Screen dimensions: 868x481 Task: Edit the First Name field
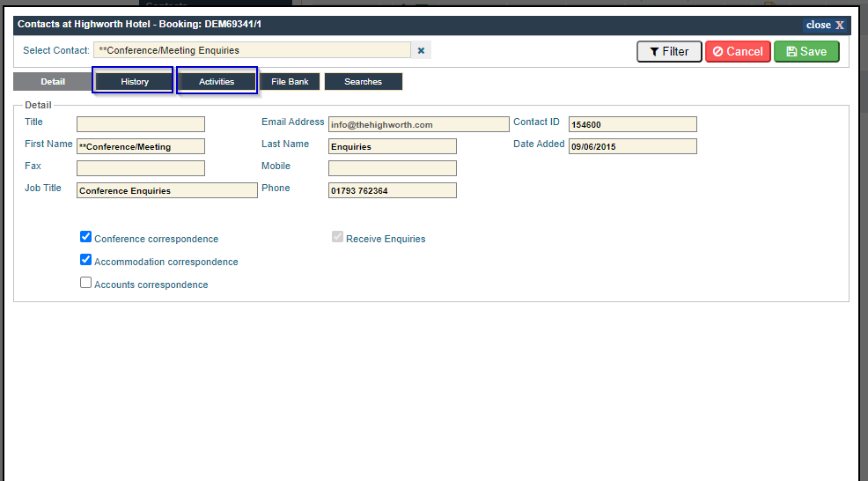(x=141, y=146)
